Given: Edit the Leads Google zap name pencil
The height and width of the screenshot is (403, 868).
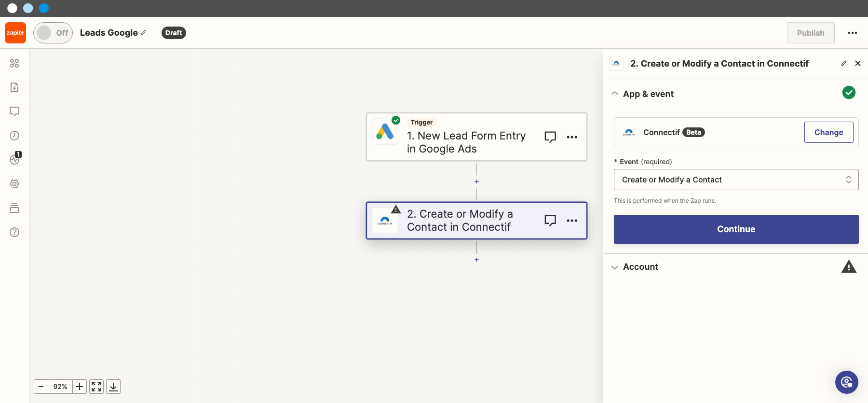Looking at the screenshot, I should pyautogui.click(x=144, y=32).
